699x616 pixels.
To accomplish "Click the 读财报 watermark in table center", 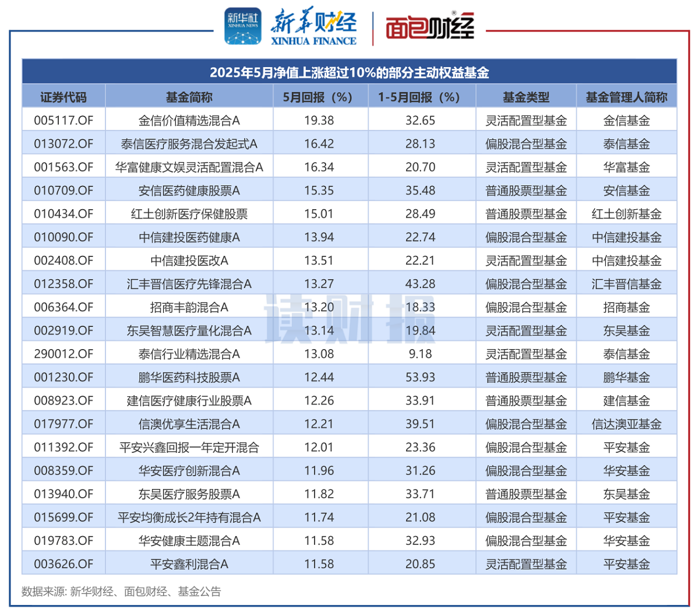I will point(349,318).
